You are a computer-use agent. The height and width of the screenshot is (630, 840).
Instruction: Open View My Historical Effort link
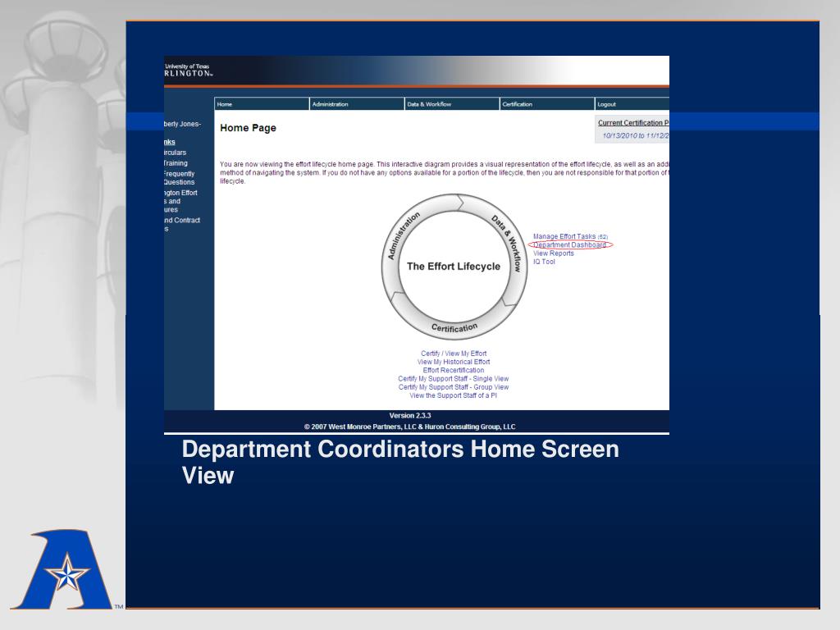[x=454, y=362]
